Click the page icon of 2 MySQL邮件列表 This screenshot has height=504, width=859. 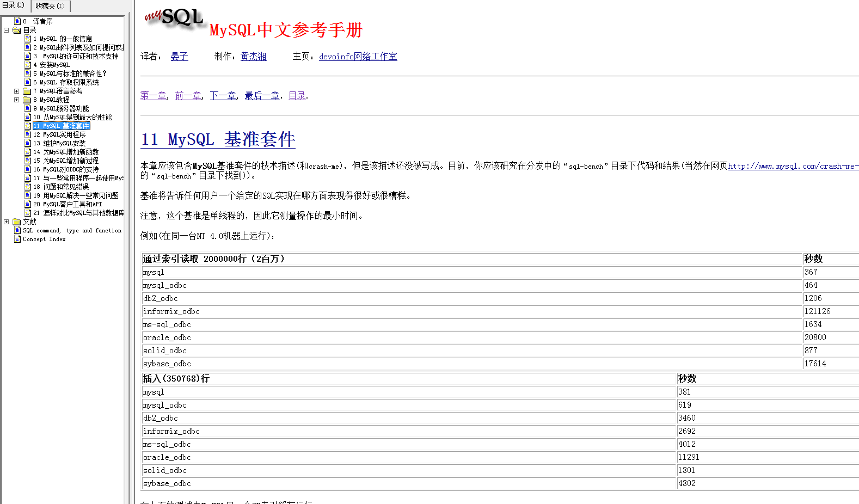[28, 47]
